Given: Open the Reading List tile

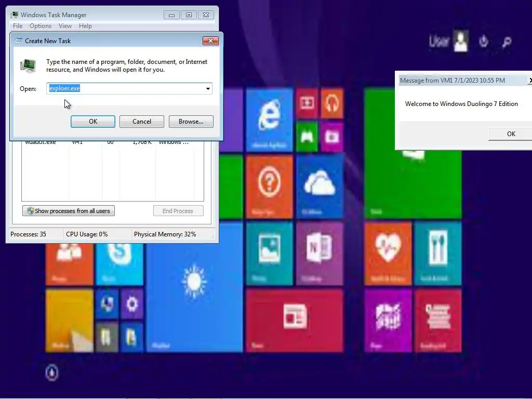Looking at the screenshot, I should [437, 321].
